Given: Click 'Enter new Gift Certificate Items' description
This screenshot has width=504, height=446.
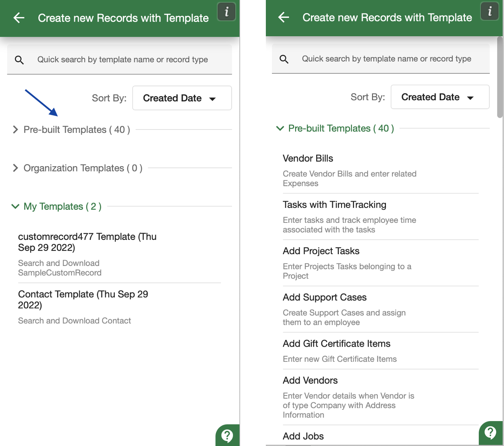Looking at the screenshot, I should pyautogui.click(x=340, y=359).
